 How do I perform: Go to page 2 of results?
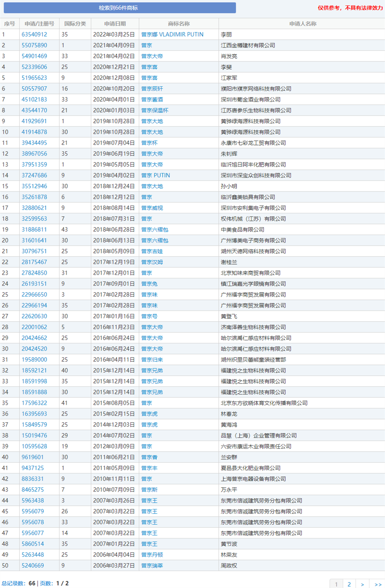coord(349,584)
